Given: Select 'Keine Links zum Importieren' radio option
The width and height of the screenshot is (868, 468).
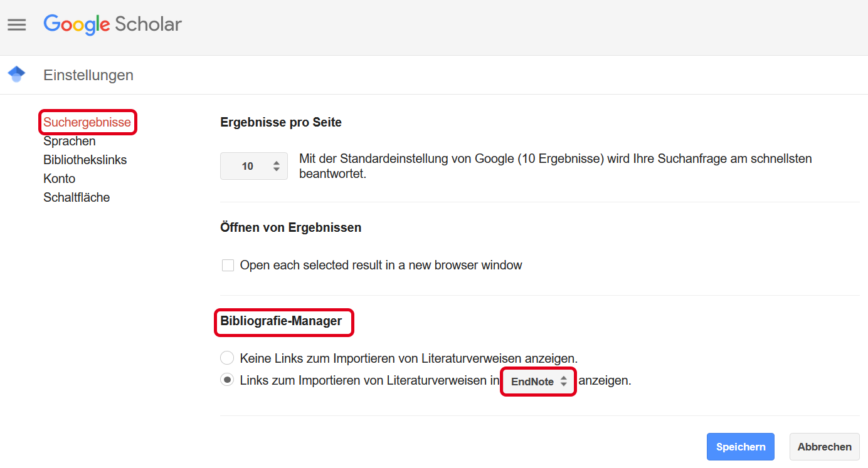Looking at the screenshot, I should click(x=227, y=358).
